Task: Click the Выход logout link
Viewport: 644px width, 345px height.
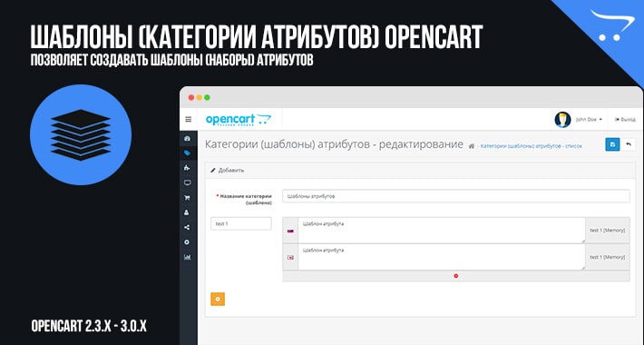Action: coord(625,119)
